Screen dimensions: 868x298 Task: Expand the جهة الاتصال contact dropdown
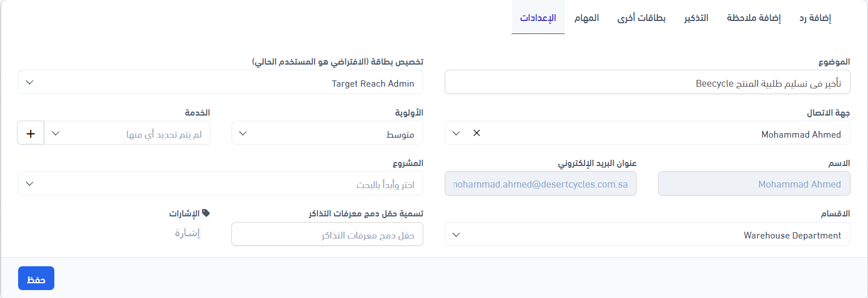tap(457, 134)
